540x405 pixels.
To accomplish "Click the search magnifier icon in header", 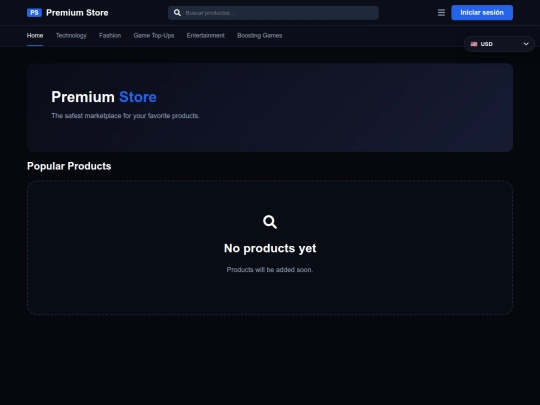I will tap(177, 13).
